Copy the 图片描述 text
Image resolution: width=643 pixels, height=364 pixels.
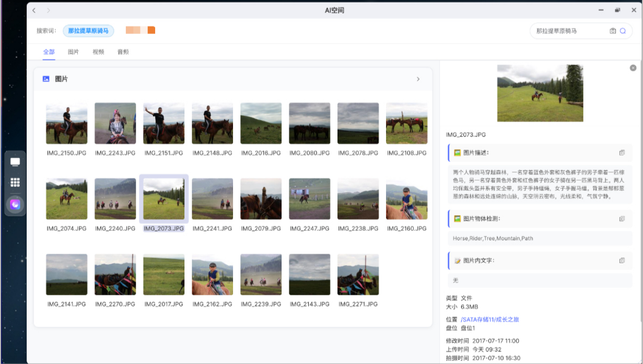622,153
